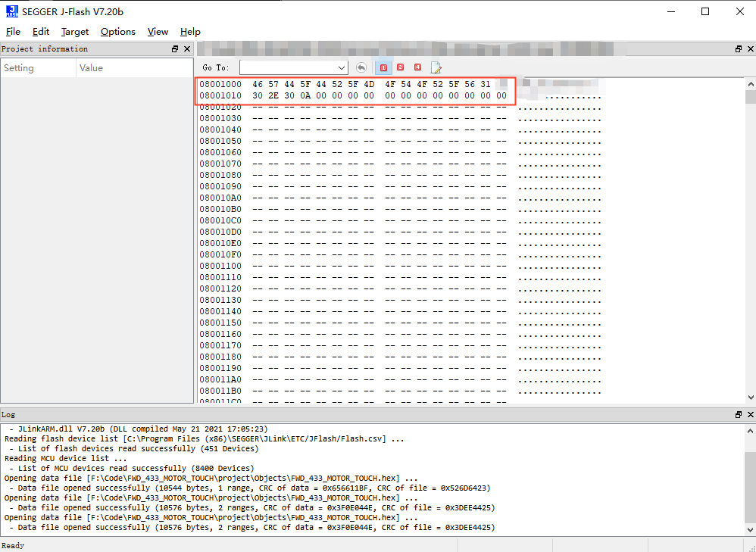
Task: Click the edit data file pencil icon
Action: click(x=436, y=67)
